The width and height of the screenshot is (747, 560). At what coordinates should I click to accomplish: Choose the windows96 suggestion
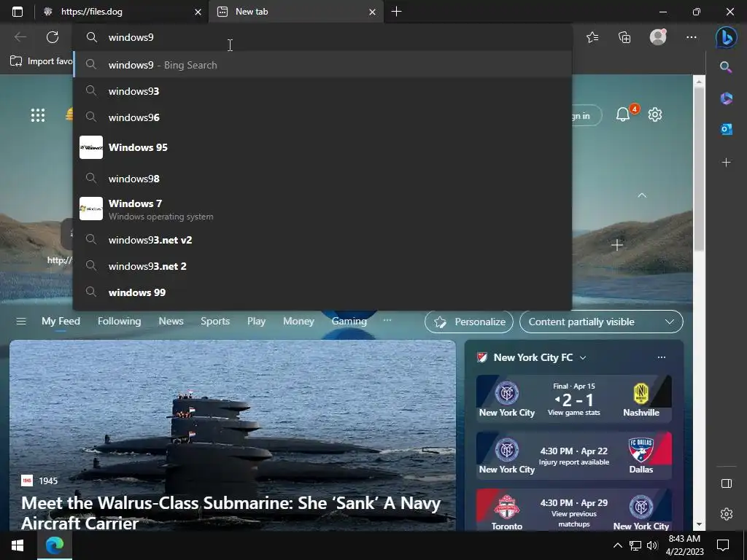(322, 117)
